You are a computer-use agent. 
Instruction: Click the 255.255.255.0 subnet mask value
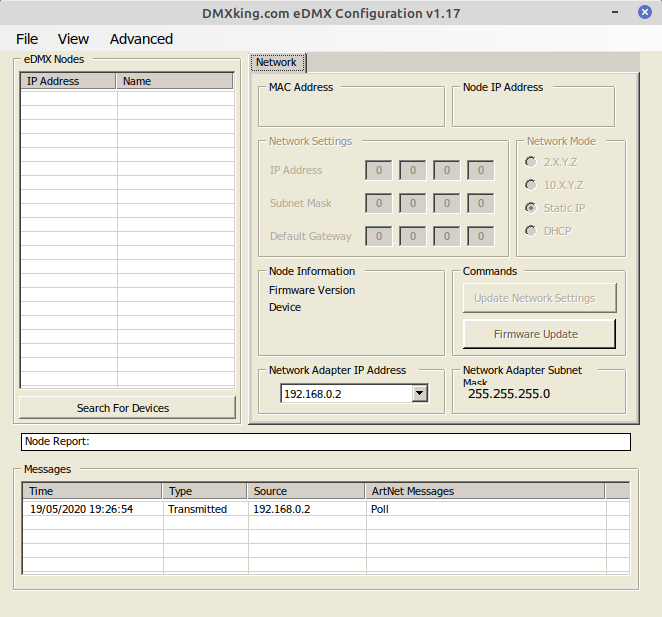[509, 394]
